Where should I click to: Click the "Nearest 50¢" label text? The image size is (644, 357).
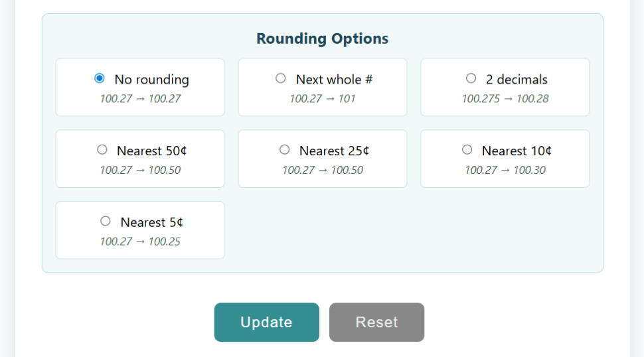tap(151, 151)
